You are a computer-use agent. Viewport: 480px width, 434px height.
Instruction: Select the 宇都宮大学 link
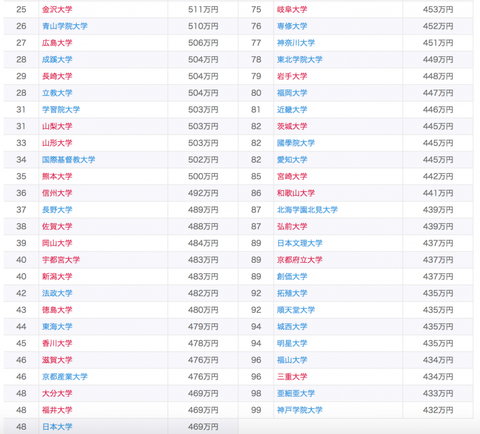(x=61, y=260)
